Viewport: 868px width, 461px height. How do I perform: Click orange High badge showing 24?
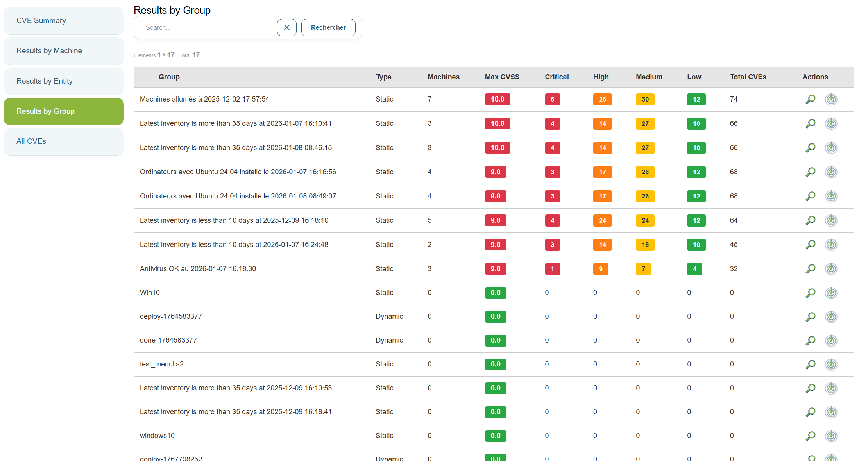[x=602, y=220]
